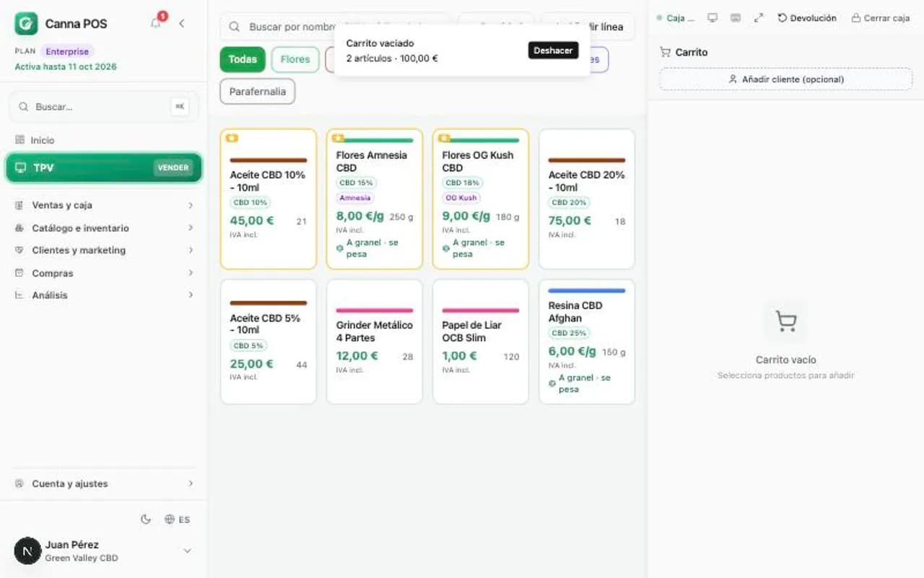Change language via ES globe
The image size is (924, 578).
click(x=177, y=519)
